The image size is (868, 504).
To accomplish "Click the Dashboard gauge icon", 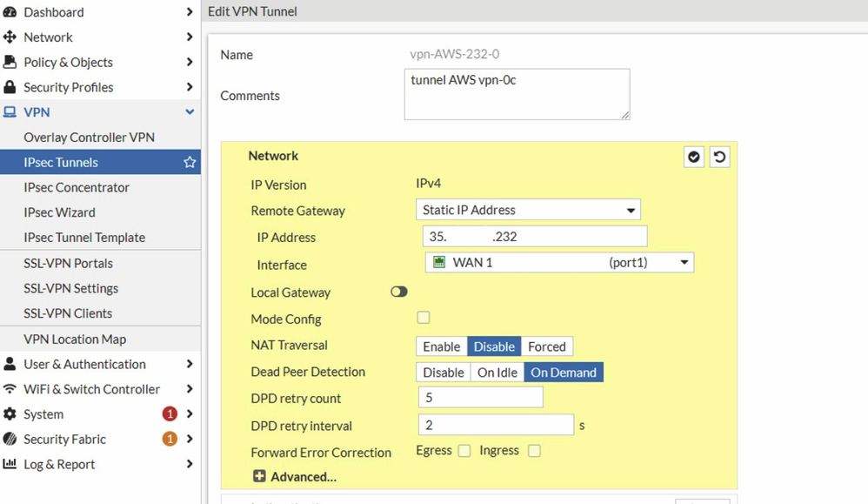I will tap(10, 12).
